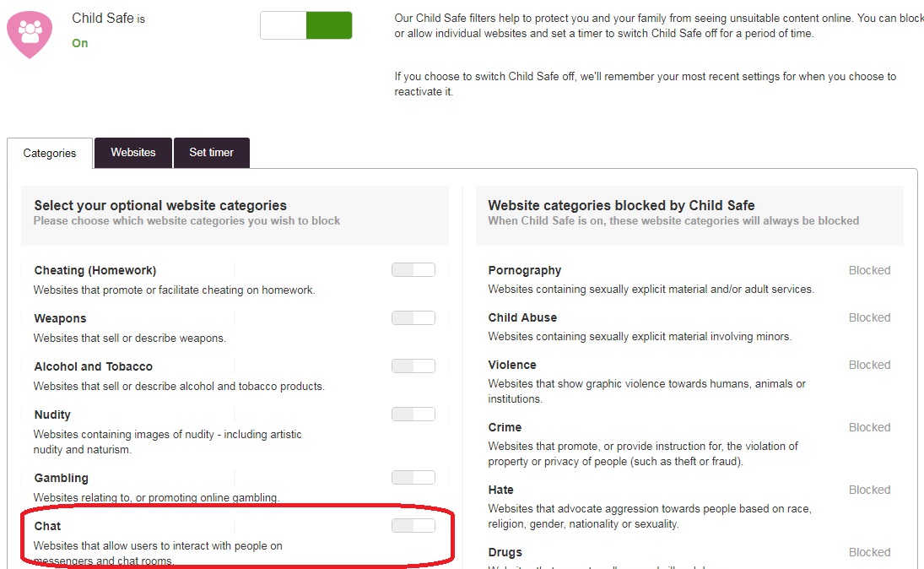Click the Hate category heading

coord(500,490)
